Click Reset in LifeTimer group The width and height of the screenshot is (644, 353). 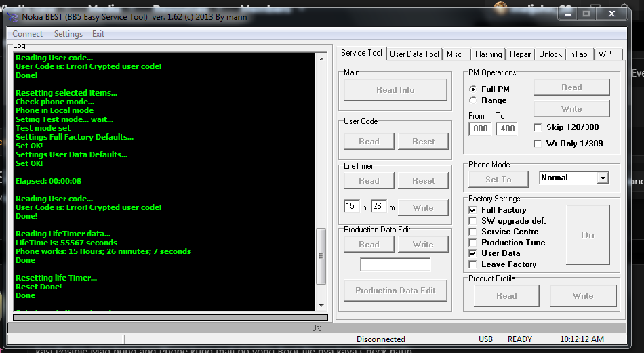point(423,181)
